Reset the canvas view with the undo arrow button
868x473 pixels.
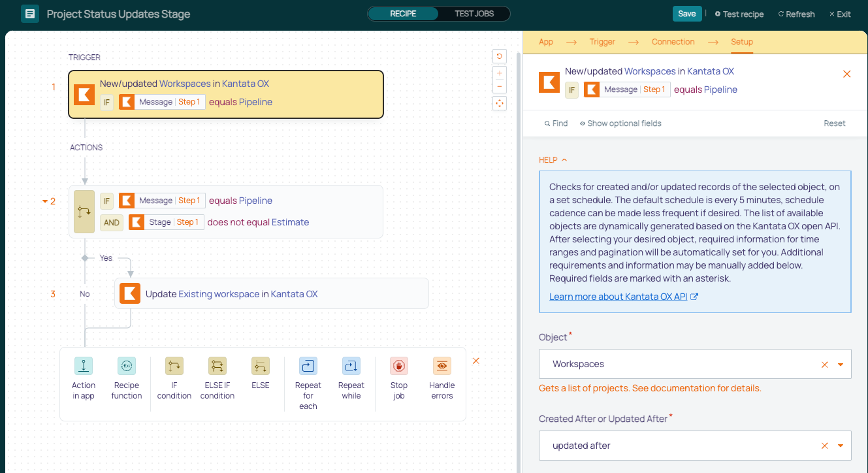tap(500, 56)
